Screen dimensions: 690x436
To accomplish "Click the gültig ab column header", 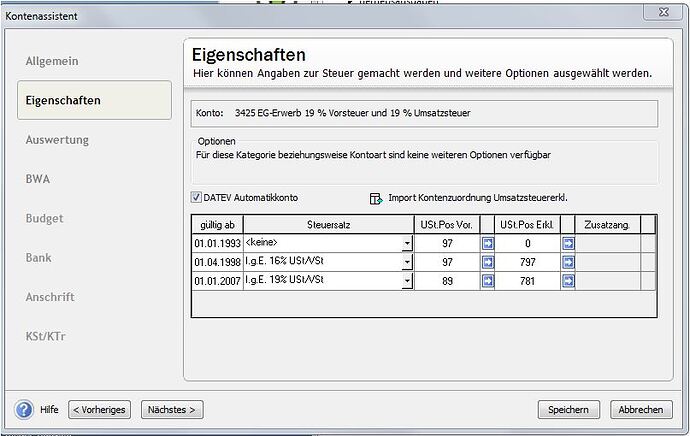I will click(x=217, y=225).
